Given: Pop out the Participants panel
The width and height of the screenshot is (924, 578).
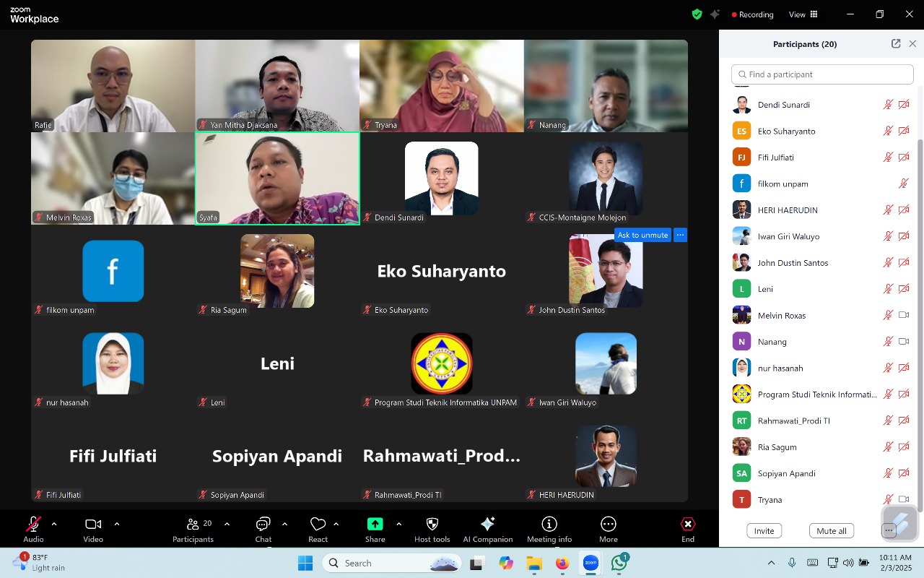Looking at the screenshot, I should [896, 44].
